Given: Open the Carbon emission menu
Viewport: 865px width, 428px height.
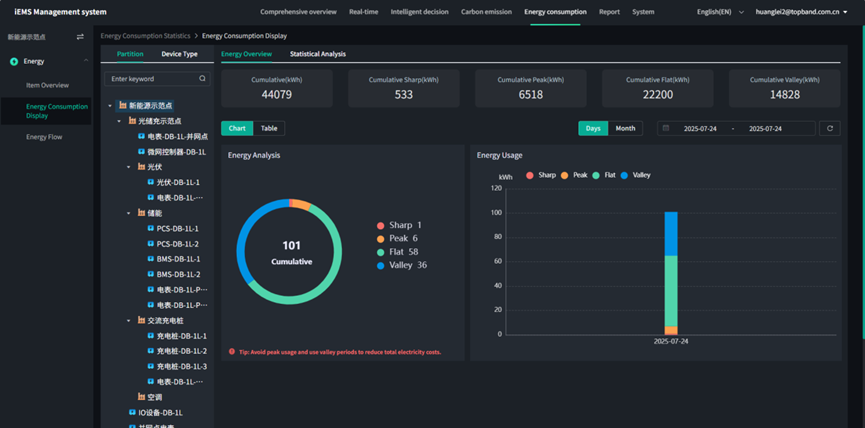Looking at the screenshot, I should [x=484, y=12].
